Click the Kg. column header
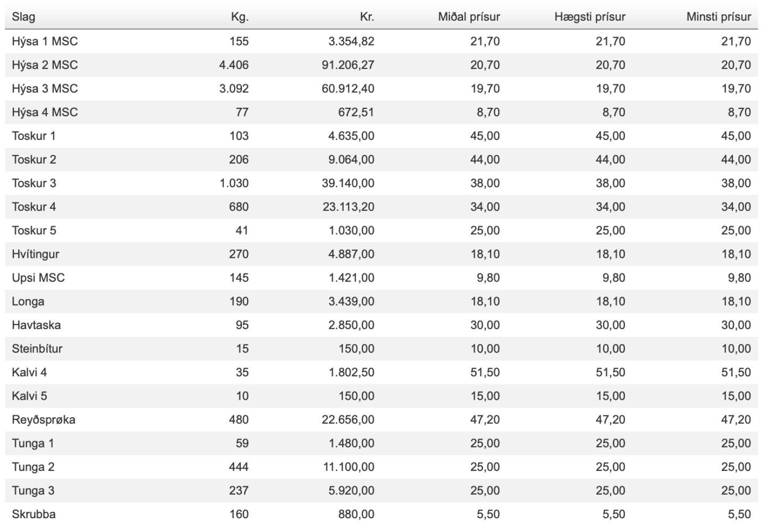Viewport: 766px width, 532px height. (239, 17)
